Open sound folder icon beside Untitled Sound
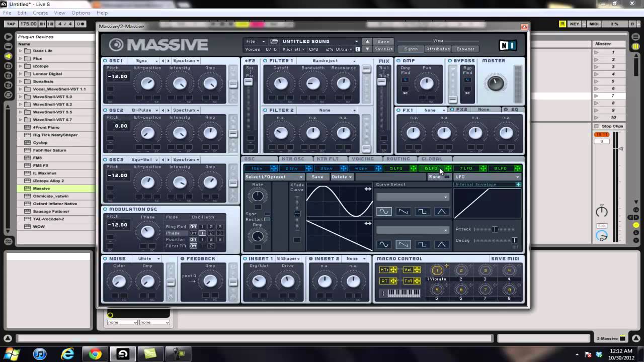The height and width of the screenshot is (362, 644). [x=274, y=41]
